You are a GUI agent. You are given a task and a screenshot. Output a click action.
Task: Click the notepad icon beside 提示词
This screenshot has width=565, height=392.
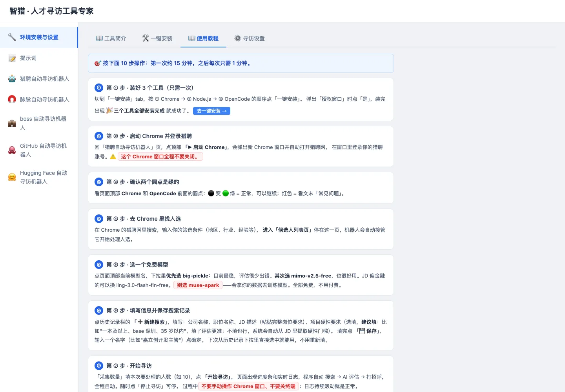12,58
